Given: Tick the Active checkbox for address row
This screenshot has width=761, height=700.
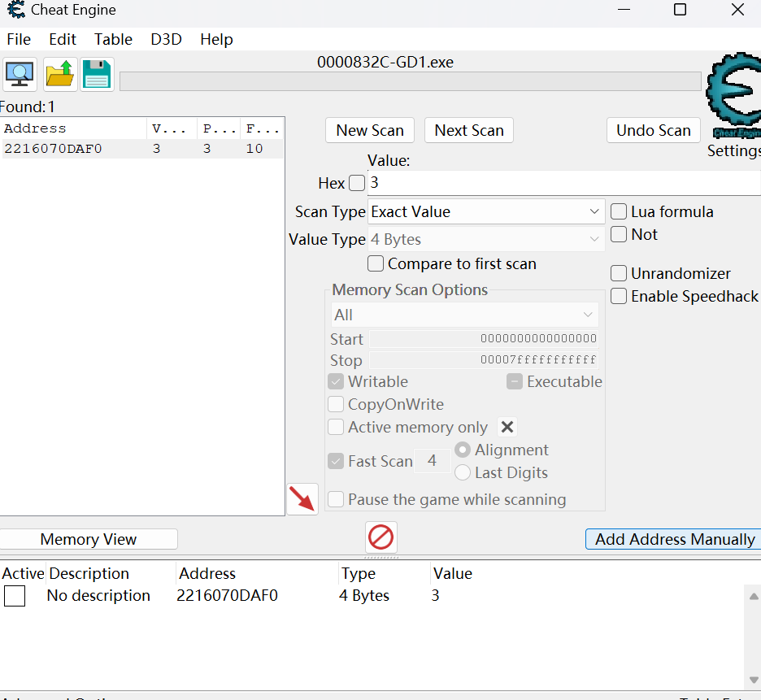Looking at the screenshot, I should tap(15, 596).
